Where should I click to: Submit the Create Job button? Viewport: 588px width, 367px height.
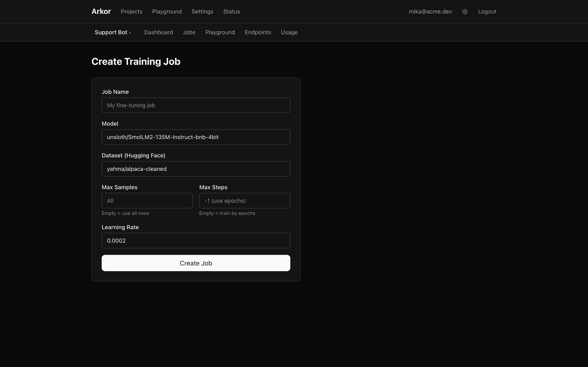tap(196, 263)
